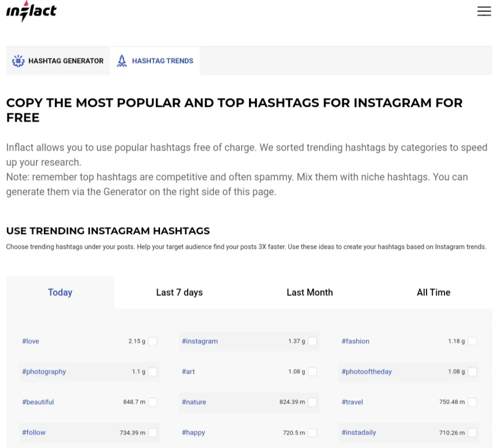Switch to Hashtag Trends tab
Viewport: 498px width, 448px height.
tap(155, 61)
